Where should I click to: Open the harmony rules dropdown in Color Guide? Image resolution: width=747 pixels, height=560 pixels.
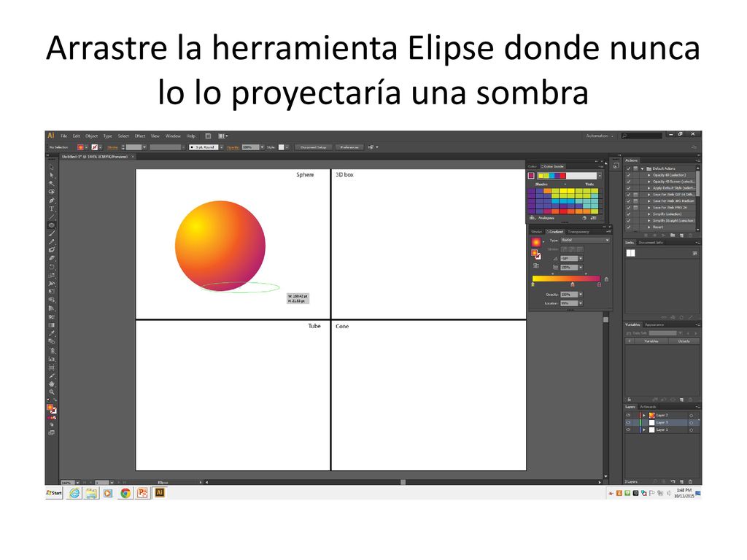point(600,176)
